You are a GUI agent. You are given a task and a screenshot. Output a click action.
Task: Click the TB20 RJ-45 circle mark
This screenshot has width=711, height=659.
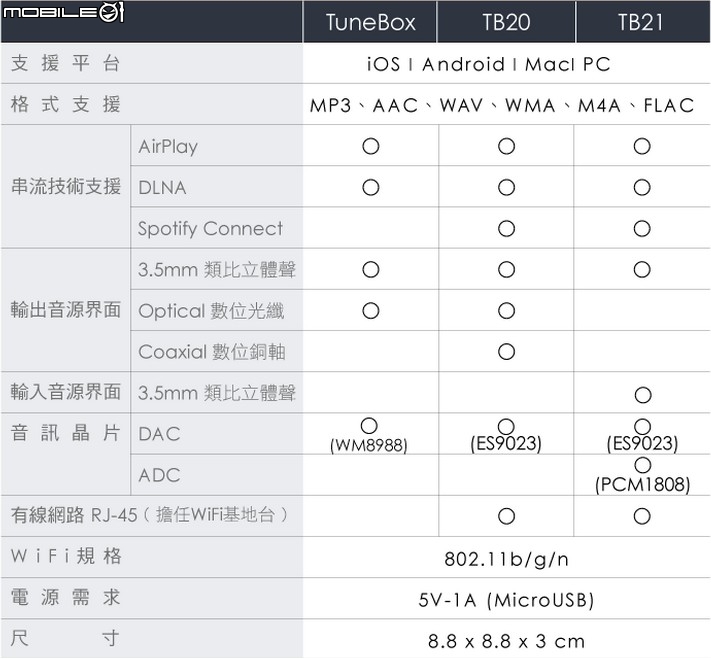click(x=506, y=516)
